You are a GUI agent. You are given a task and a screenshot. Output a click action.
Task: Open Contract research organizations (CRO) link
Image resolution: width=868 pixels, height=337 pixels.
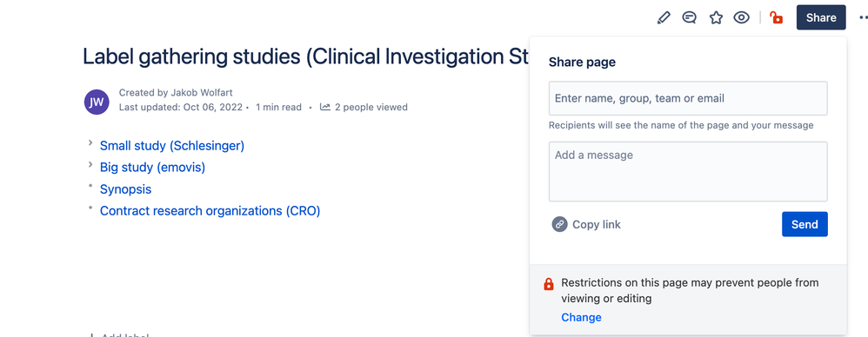210,211
